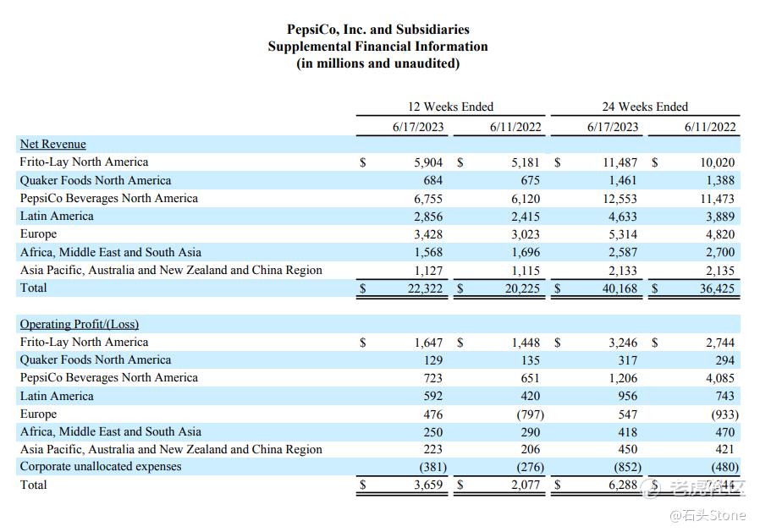Select total operating profit 2,077
The width and height of the screenshot is (760, 532).
(526, 485)
